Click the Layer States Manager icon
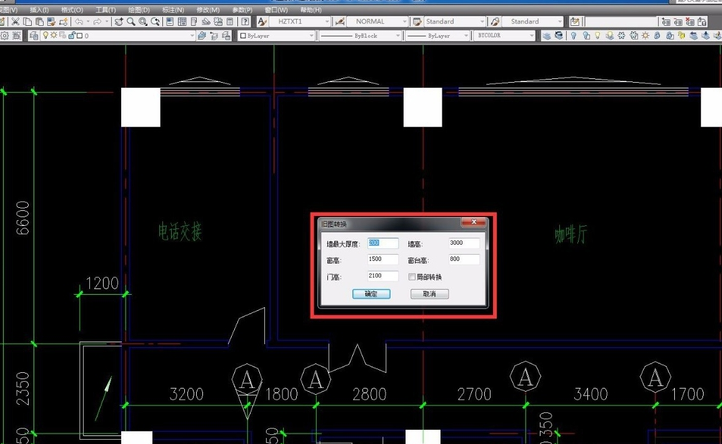The width and height of the screenshot is (722, 444). tap(226, 35)
